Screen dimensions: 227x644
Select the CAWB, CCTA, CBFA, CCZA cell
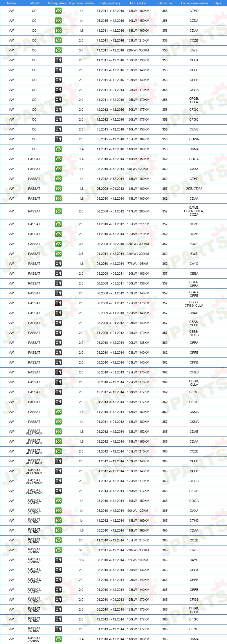point(194,211)
